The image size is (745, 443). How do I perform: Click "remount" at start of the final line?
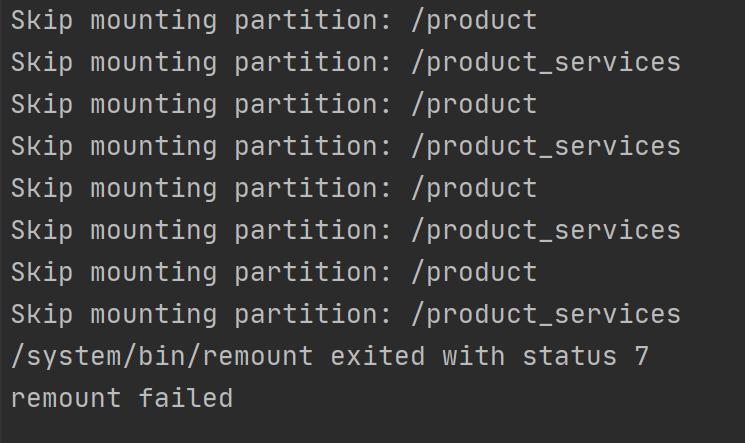click(x=66, y=398)
